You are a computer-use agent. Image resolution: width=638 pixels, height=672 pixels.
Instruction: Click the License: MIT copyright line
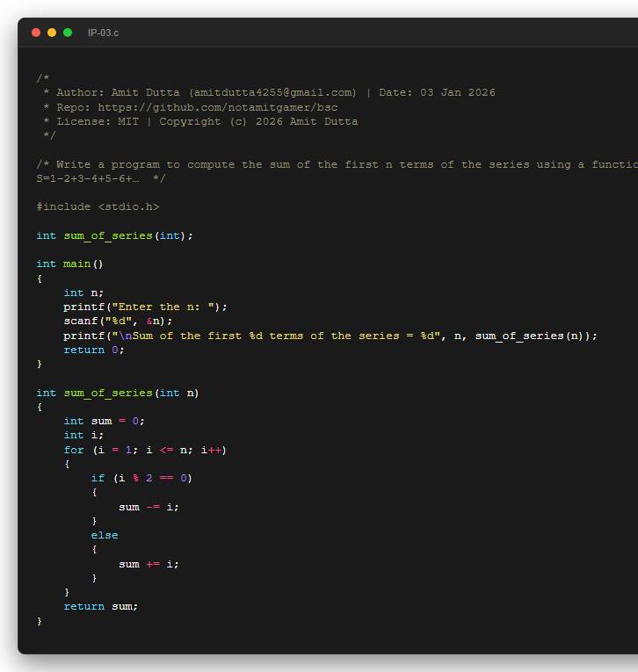pyautogui.click(x=200, y=121)
